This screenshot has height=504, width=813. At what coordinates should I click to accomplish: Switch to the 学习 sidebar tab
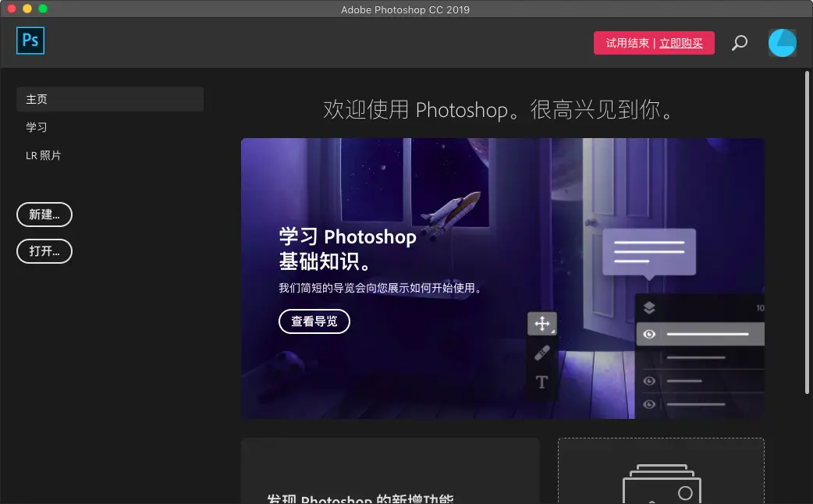37,127
